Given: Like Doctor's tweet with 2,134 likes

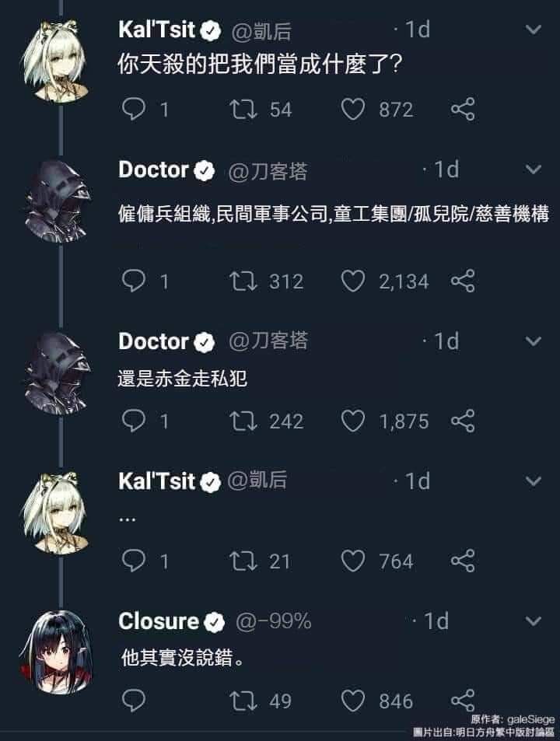Looking at the screenshot, I should click(353, 281).
